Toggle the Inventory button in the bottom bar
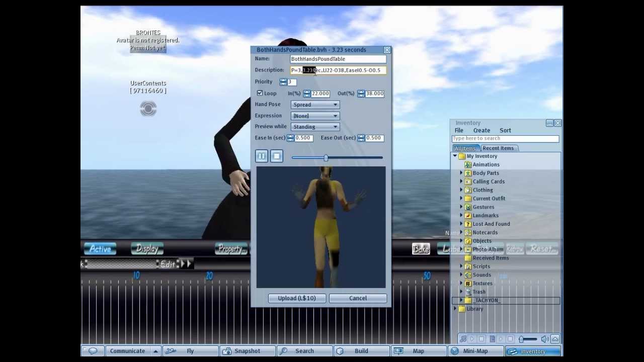Image resolution: width=644 pixels, height=362 pixels. click(533, 351)
